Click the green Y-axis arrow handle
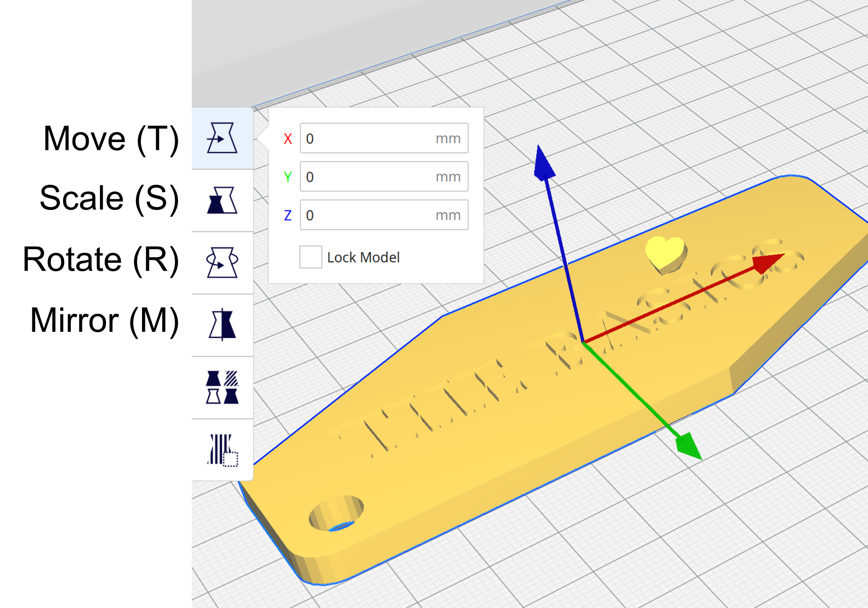The image size is (868, 608). tap(689, 446)
